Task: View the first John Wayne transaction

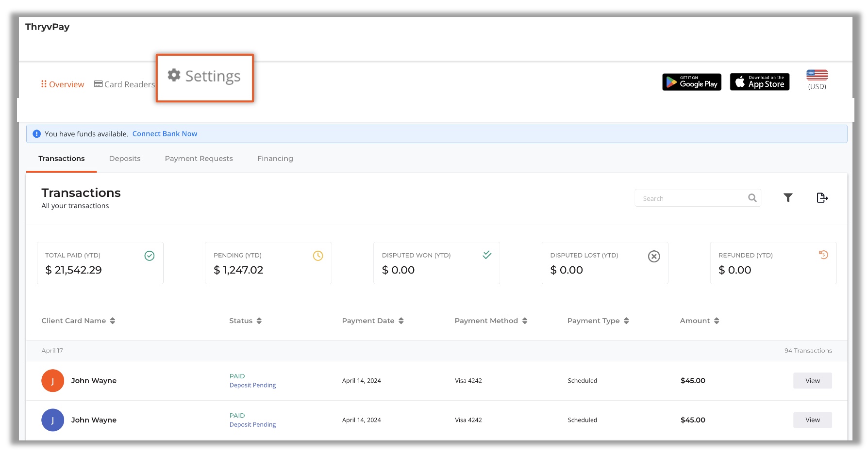Action: 812,381
